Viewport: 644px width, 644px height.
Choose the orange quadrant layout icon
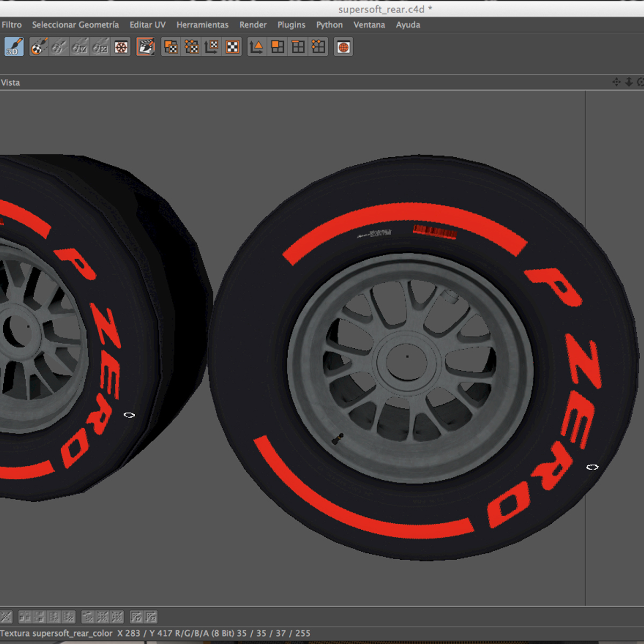pyautogui.click(x=277, y=47)
